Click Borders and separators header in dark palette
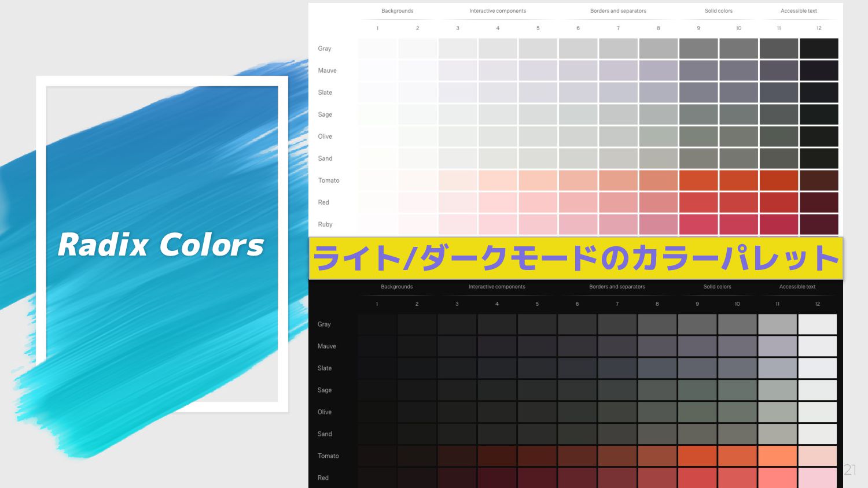Image resolution: width=868 pixels, height=488 pixels. click(617, 287)
